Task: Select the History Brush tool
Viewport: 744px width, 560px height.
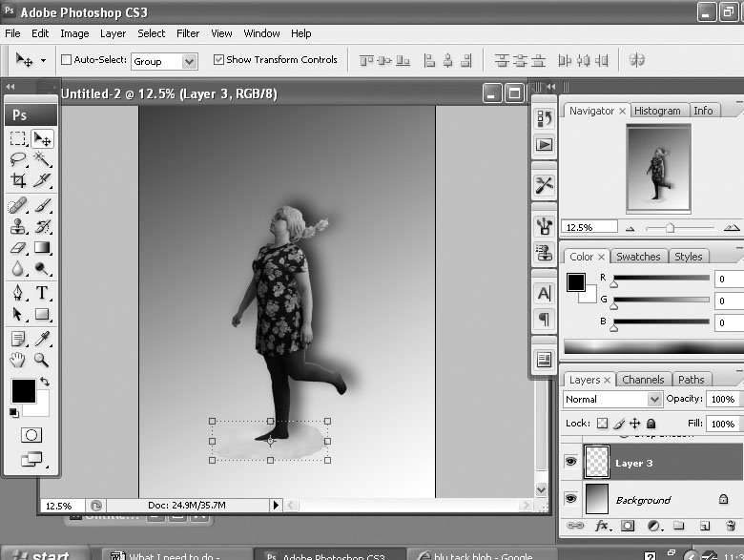Action: coord(42,226)
